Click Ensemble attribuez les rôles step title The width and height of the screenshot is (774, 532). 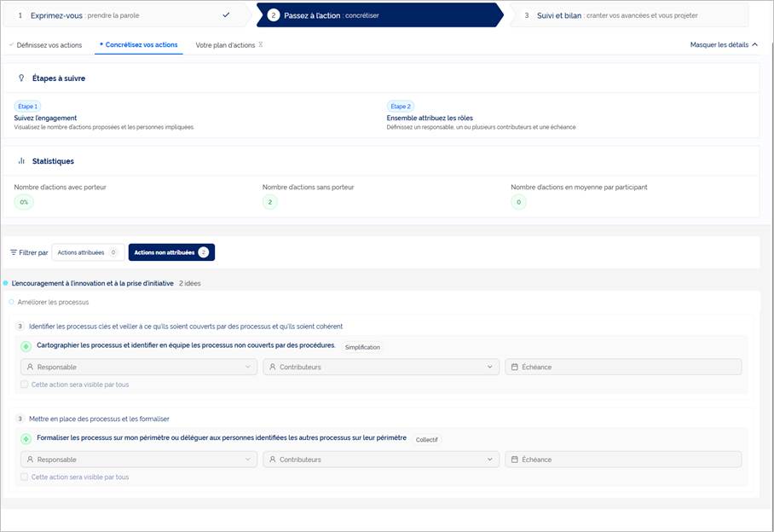430,118
